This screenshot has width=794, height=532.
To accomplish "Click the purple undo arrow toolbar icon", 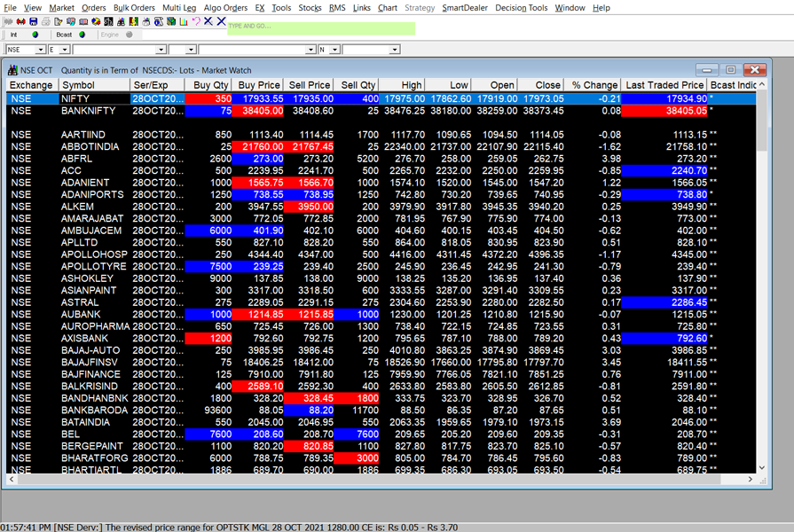I will click(197, 25).
